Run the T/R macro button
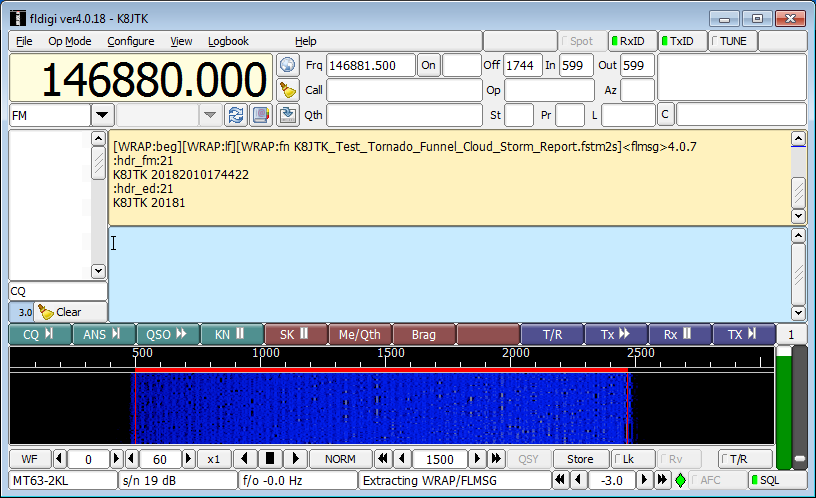 552,334
